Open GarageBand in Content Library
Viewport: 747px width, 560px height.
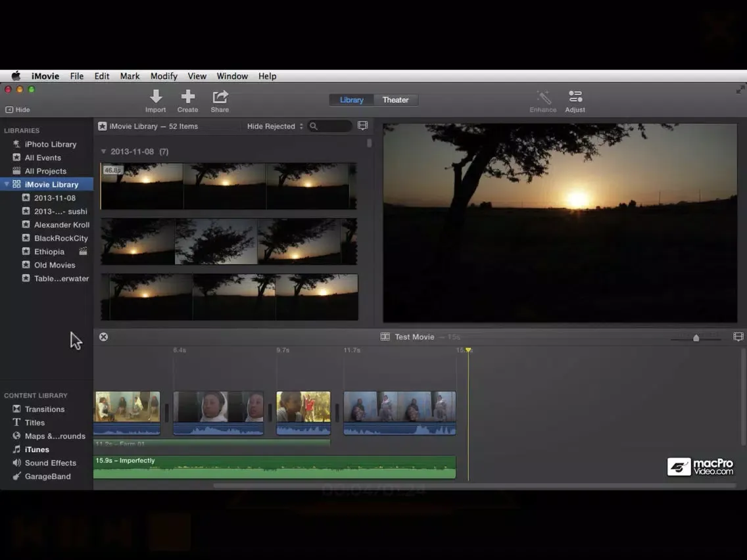[x=47, y=476]
